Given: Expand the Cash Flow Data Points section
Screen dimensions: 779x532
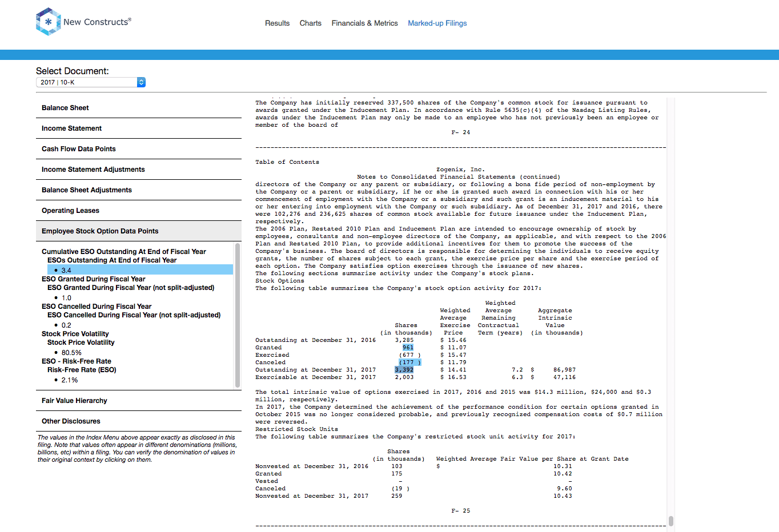Looking at the screenshot, I should [139, 149].
